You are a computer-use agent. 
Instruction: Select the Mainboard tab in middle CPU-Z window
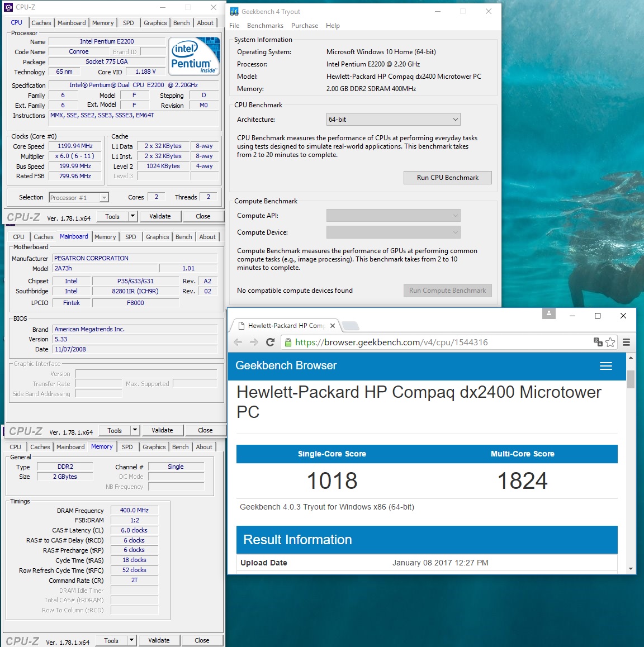coord(74,236)
